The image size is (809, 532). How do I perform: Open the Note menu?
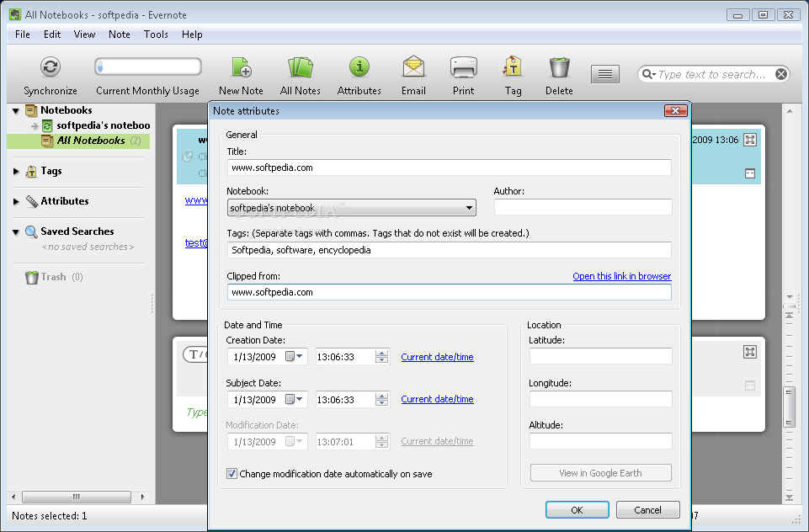(x=120, y=35)
